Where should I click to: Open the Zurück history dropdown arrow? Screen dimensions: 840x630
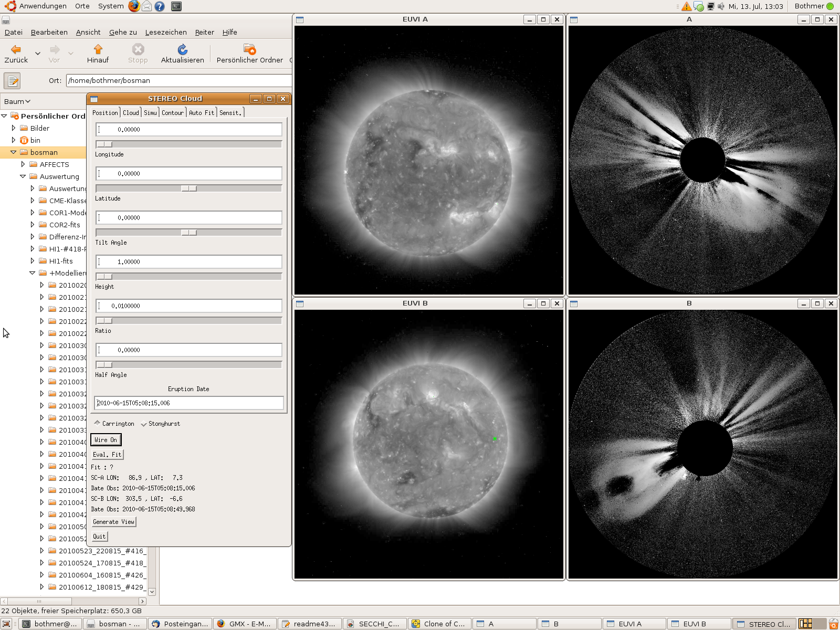tap(38, 53)
